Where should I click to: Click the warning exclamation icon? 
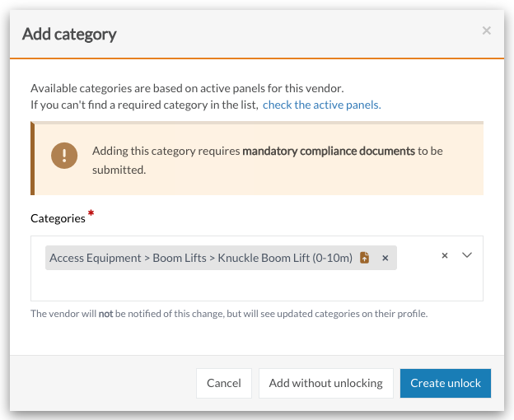click(64, 156)
